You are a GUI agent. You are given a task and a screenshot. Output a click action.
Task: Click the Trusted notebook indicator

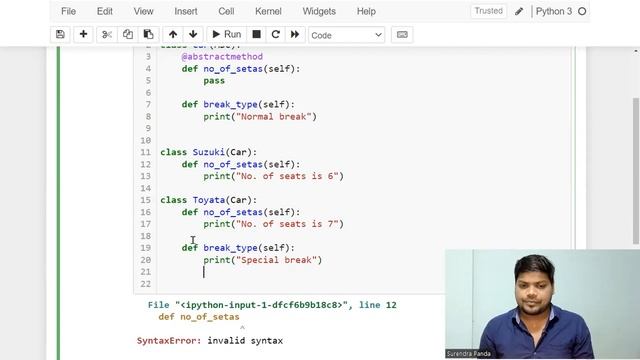(x=489, y=11)
